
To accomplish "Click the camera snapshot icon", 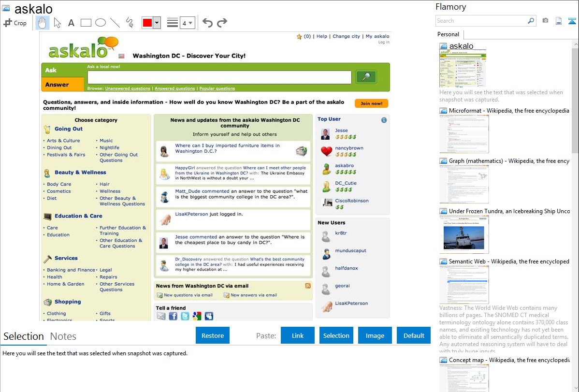I will (545, 21).
